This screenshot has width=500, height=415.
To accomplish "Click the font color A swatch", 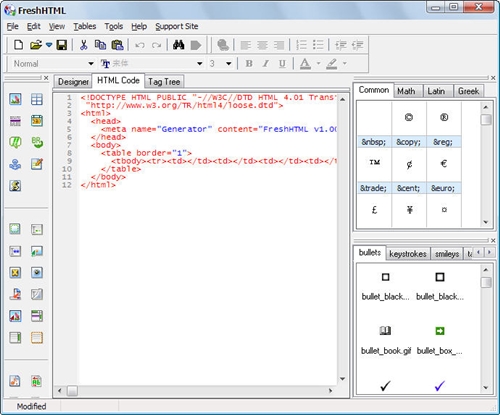I will tap(305, 63).
